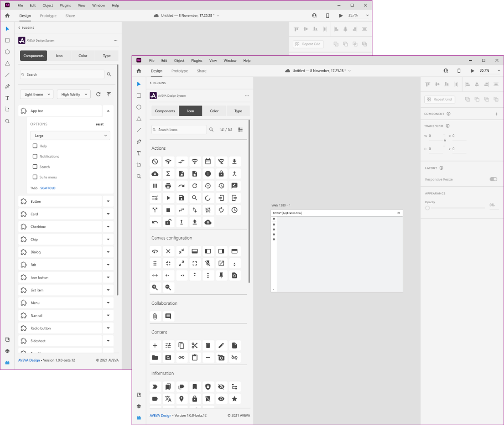
Task: Select the Ellipse tool in front window
Action: pos(139,107)
